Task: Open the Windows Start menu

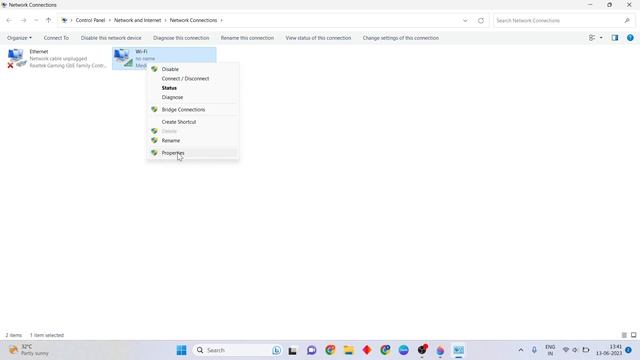Action: (182, 350)
